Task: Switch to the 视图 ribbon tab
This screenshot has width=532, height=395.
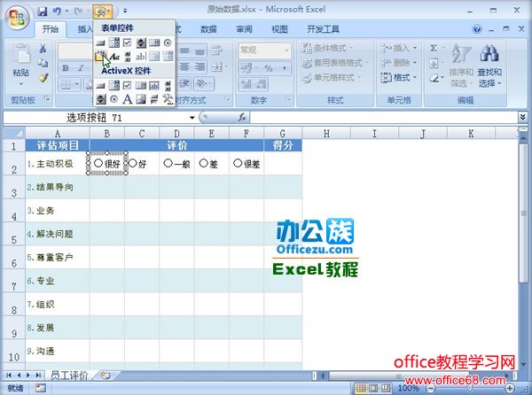Action: tap(279, 29)
